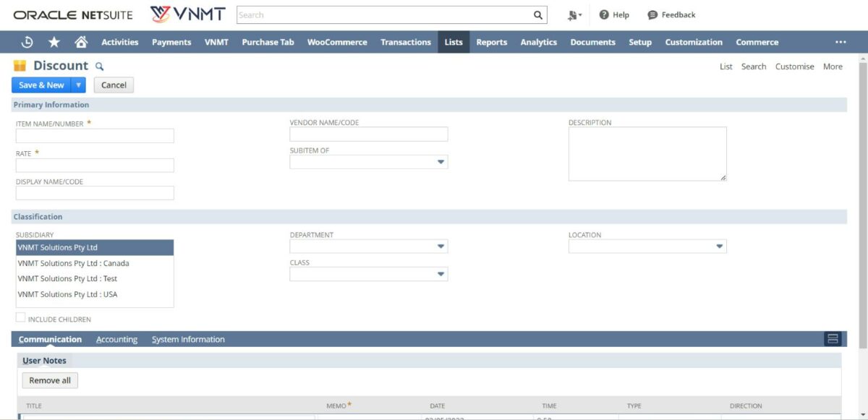Click the DATE column header
This screenshot has width=868, height=420.
[437, 406]
